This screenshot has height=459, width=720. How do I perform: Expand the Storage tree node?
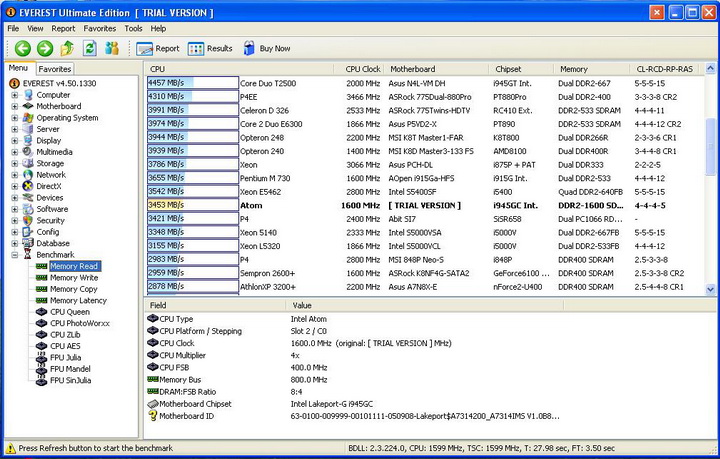coord(15,163)
